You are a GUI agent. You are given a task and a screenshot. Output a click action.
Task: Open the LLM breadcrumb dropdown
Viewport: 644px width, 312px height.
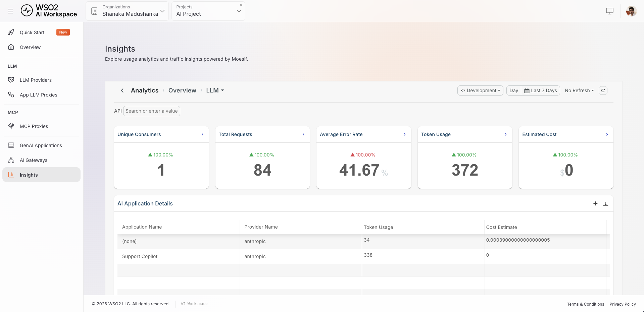tap(215, 90)
